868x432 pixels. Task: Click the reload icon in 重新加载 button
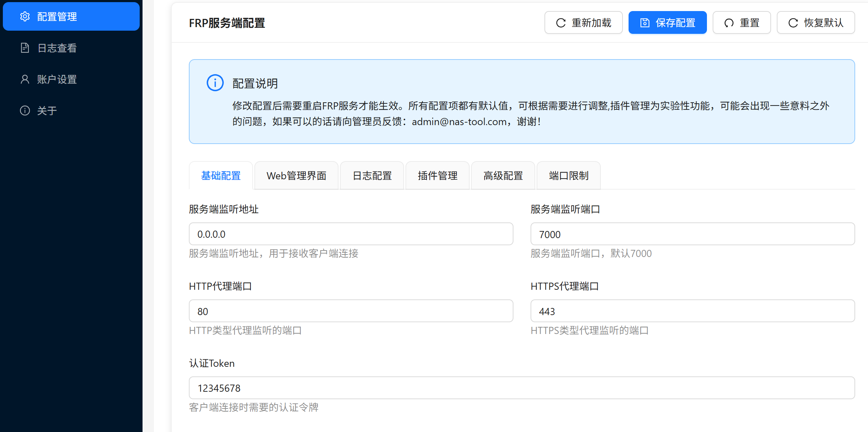pyautogui.click(x=561, y=23)
